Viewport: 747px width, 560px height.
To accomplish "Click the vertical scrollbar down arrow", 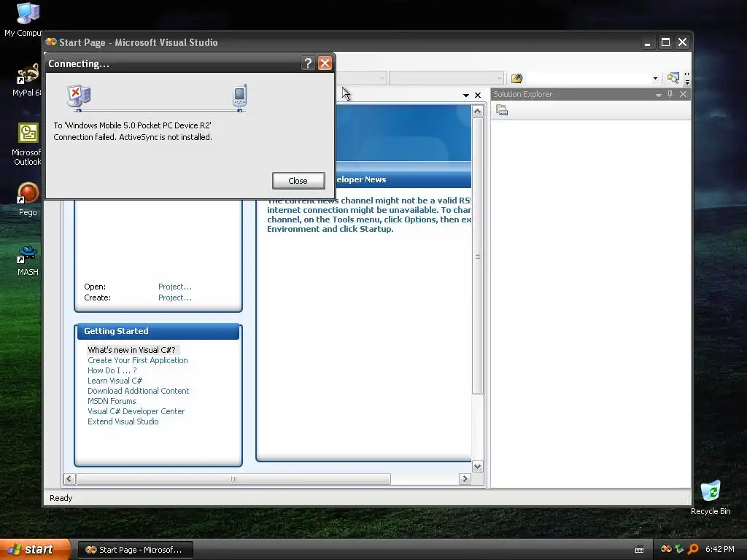I will coord(478,466).
